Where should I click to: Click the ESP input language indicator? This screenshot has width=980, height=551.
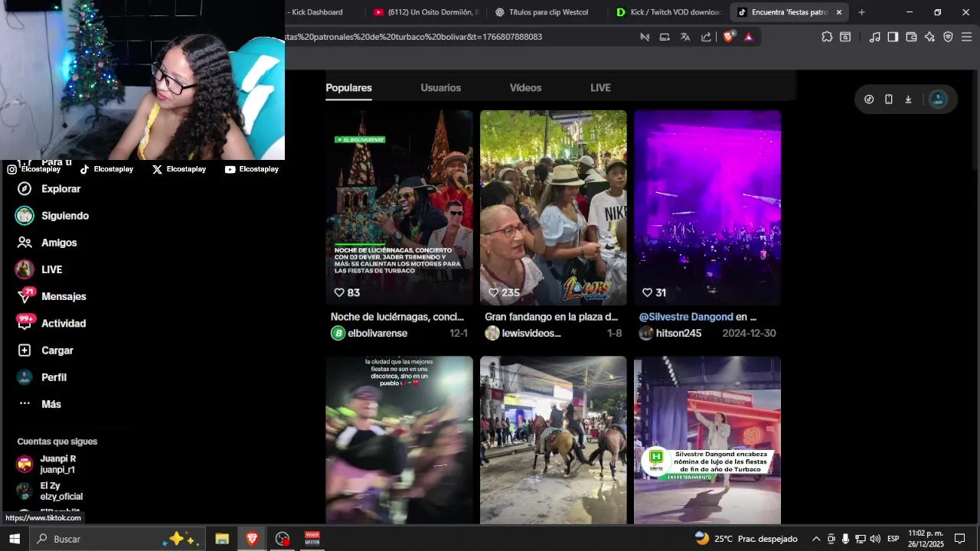point(893,539)
